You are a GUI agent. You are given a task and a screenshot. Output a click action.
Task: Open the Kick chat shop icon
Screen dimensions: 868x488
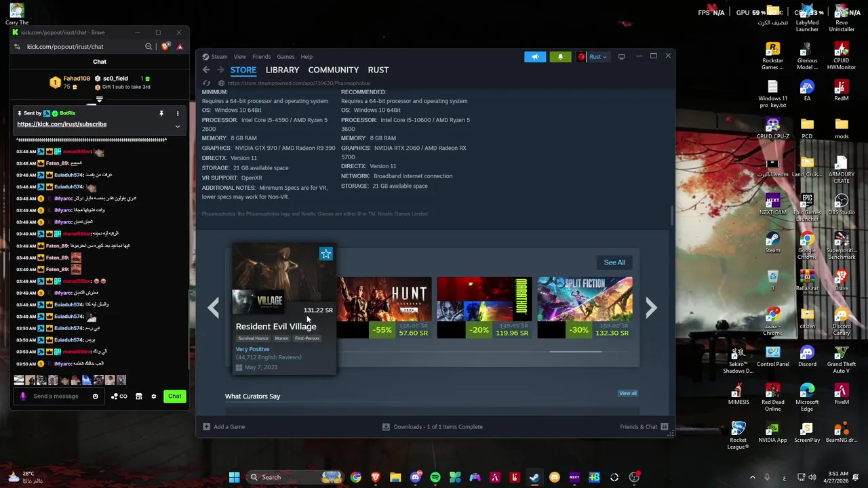(x=139, y=396)
